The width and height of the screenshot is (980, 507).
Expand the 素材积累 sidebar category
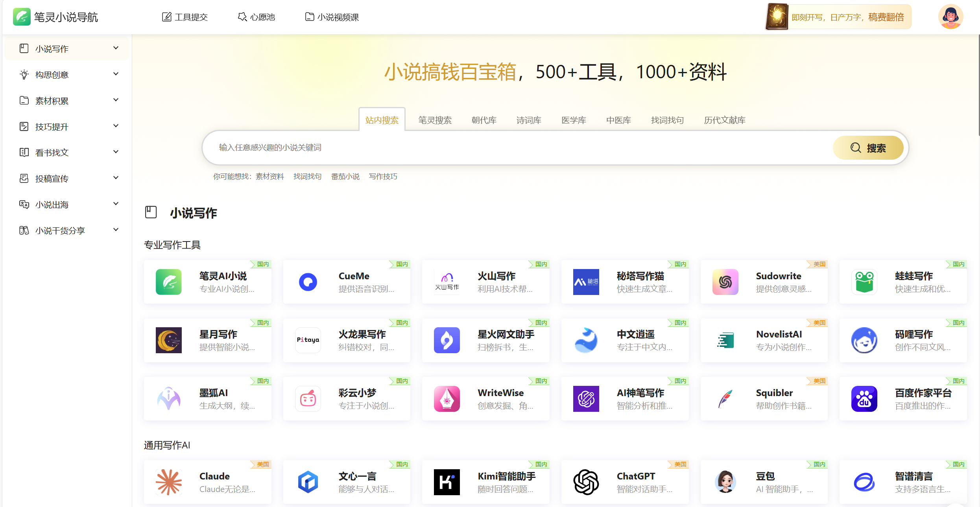click(67, 100)
